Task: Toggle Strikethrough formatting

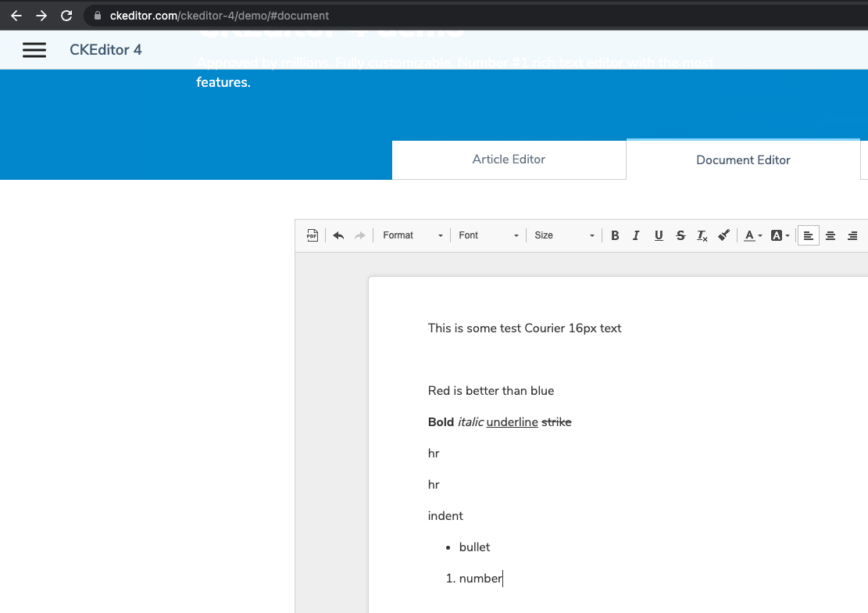Action: [680, 235]
